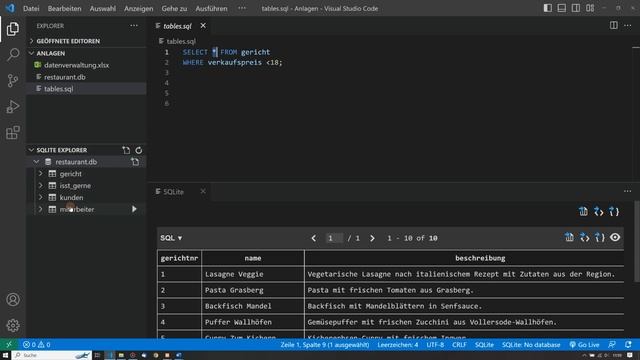
Task: Click CSV export icon in result header
Action: [x=569, y=238]
